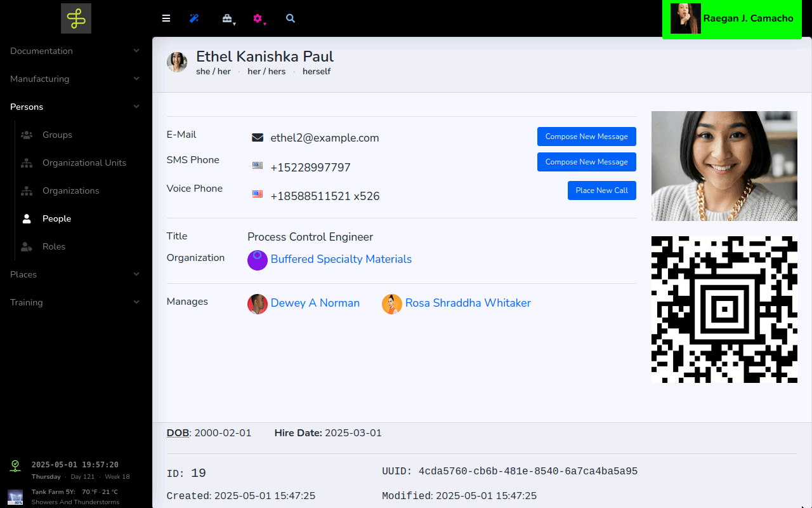Screen dimensions: 812x508
Task: Click the hamburger menu icon
Action: point(166,18)
